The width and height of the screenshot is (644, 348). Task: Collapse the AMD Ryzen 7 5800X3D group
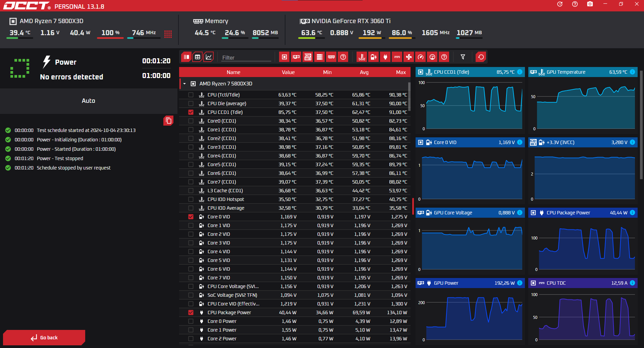pos(184,84)
